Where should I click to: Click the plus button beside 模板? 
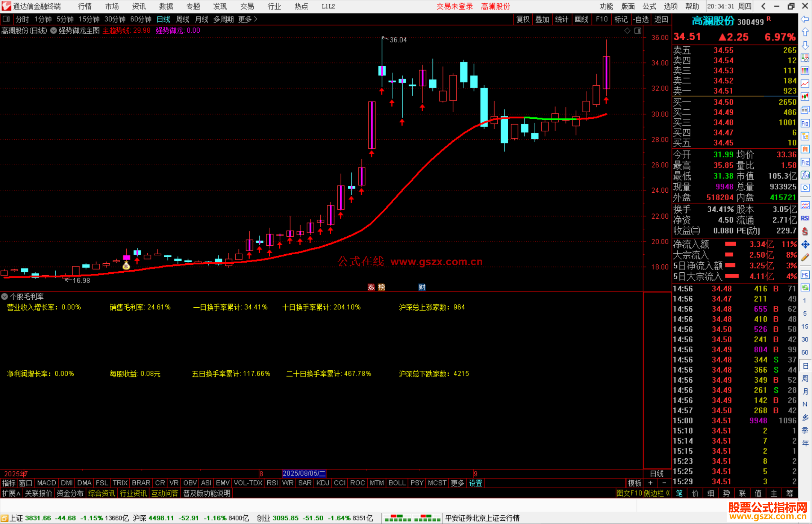pyautogui.click(x=650, y=483)
